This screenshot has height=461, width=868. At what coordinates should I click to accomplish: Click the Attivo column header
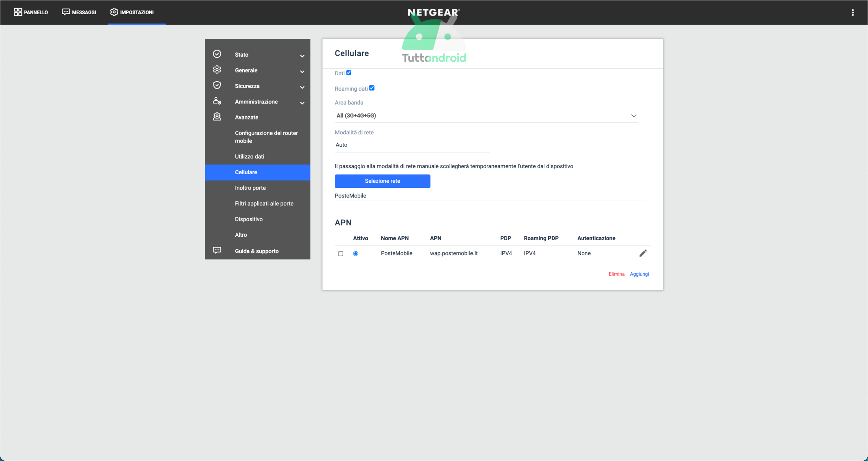pyautogui.click(x=360, y=238)
